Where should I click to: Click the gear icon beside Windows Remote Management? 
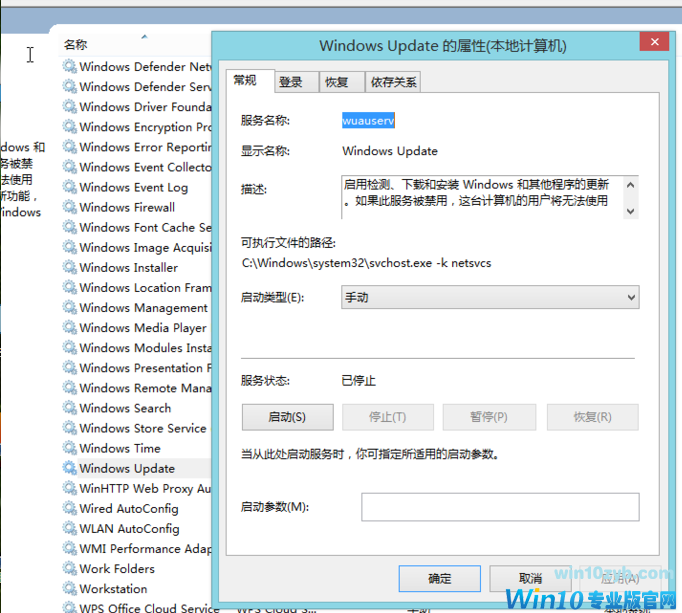(69, 387)
